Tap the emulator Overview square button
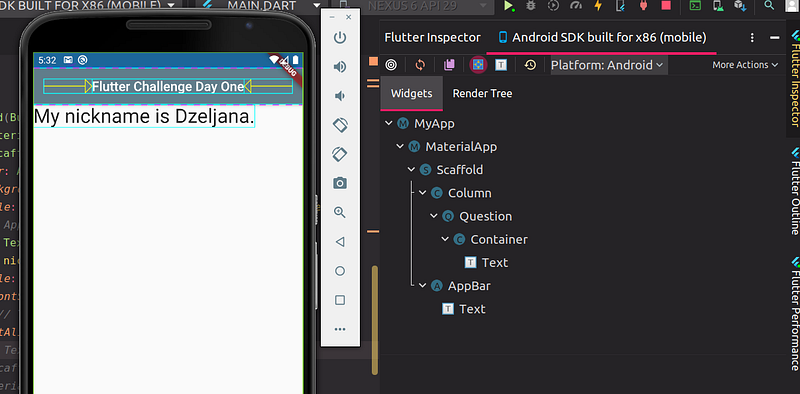The height and width of the screenshot is (394, 800). pyautogui.click(x=340, y=300)
